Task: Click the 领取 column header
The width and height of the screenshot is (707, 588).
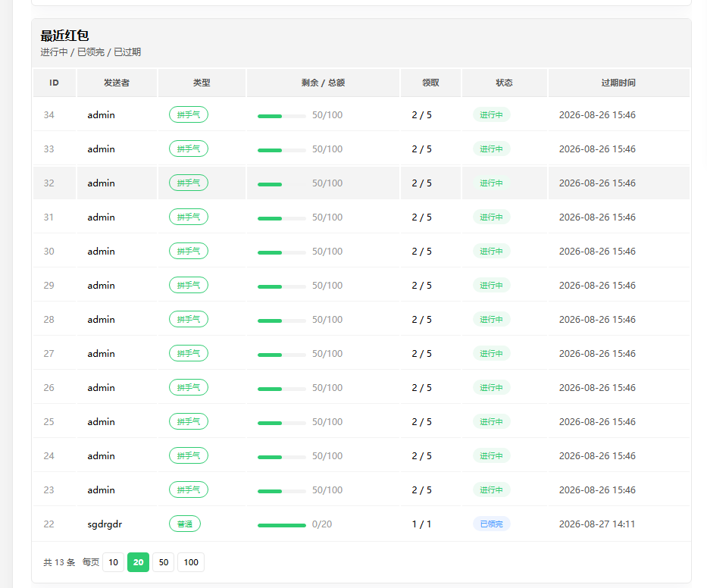Action: (430, 83)
